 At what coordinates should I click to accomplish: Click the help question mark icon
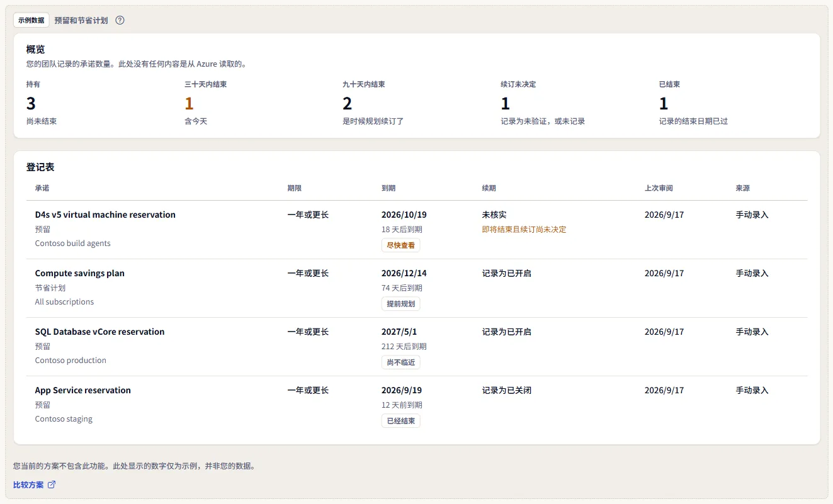[x=120, y=20]
